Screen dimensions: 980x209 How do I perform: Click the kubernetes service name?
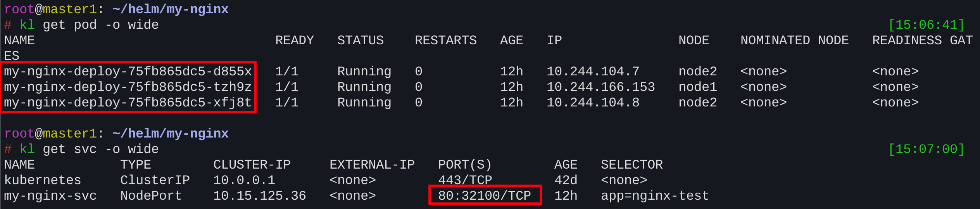43,180
